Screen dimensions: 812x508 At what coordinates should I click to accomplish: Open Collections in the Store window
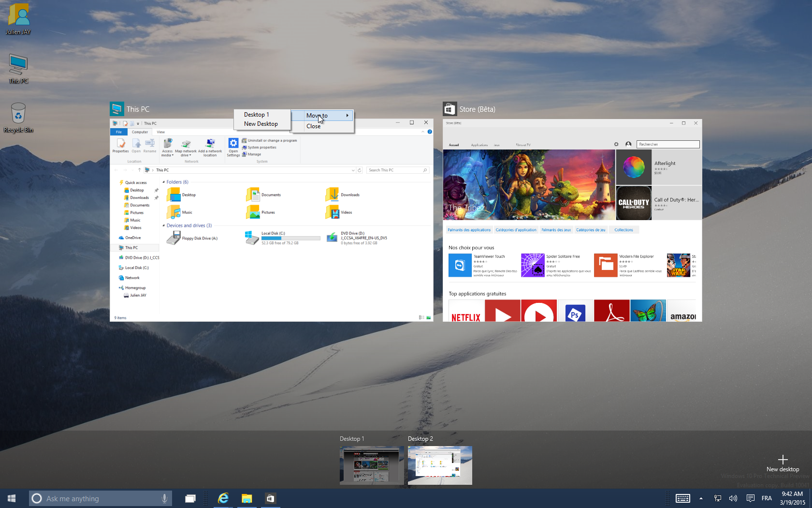(x=623, y=229)
